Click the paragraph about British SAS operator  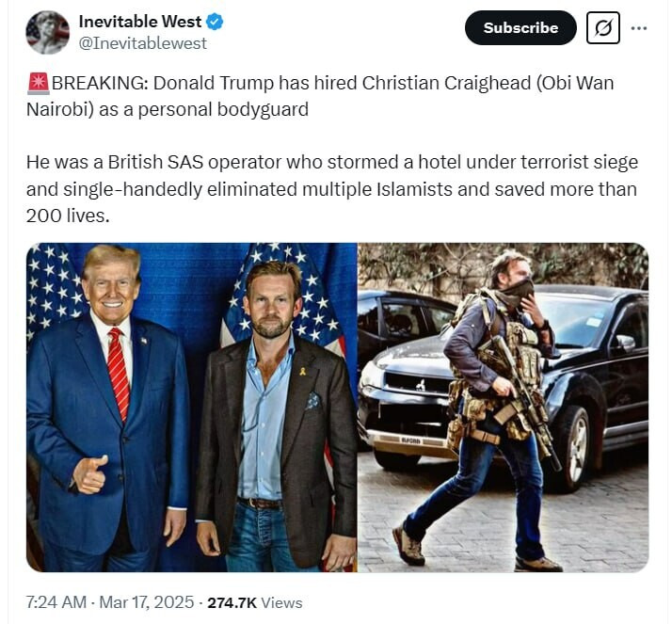pyautogui.click(x=332, y=188)
